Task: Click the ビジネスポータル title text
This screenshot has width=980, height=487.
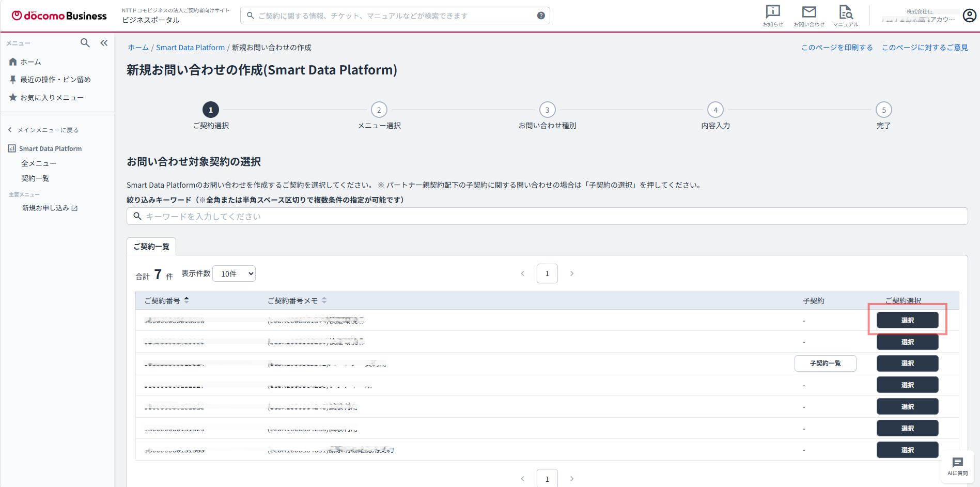Action: (x=151, y=20)
